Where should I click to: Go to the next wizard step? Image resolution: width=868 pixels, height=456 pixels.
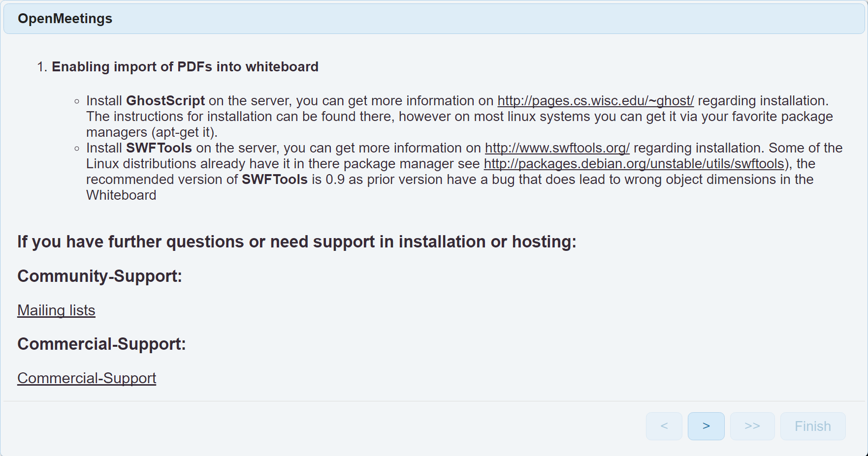pos(706,426)
